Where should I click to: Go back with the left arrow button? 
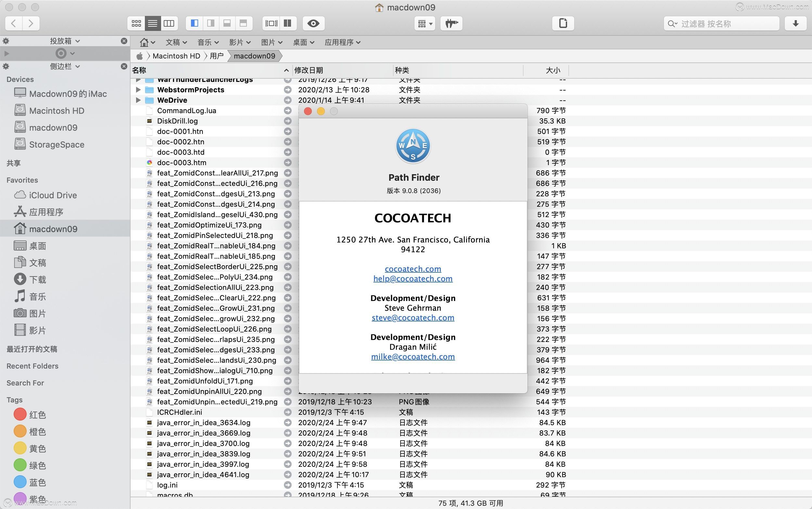point(14,23)
